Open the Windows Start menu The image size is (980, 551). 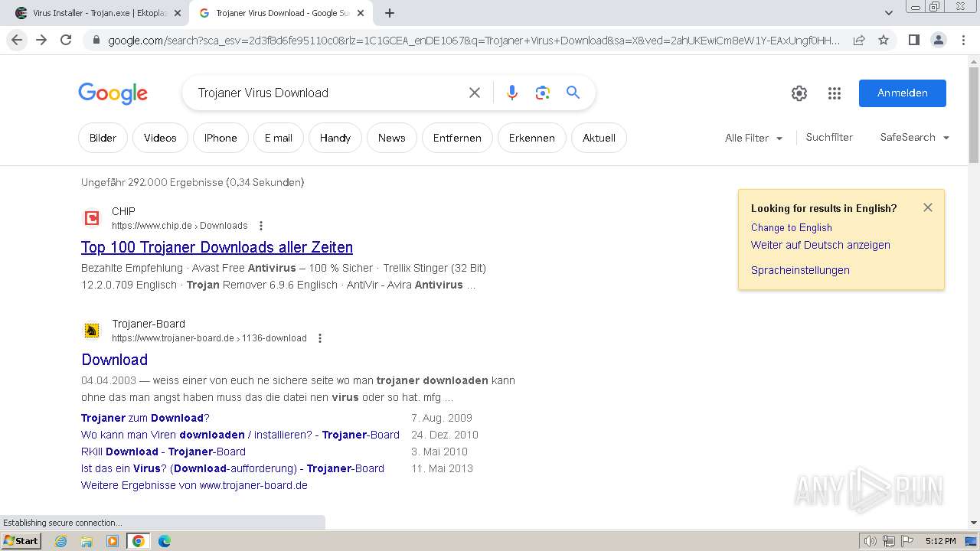(x=21, y=541)
